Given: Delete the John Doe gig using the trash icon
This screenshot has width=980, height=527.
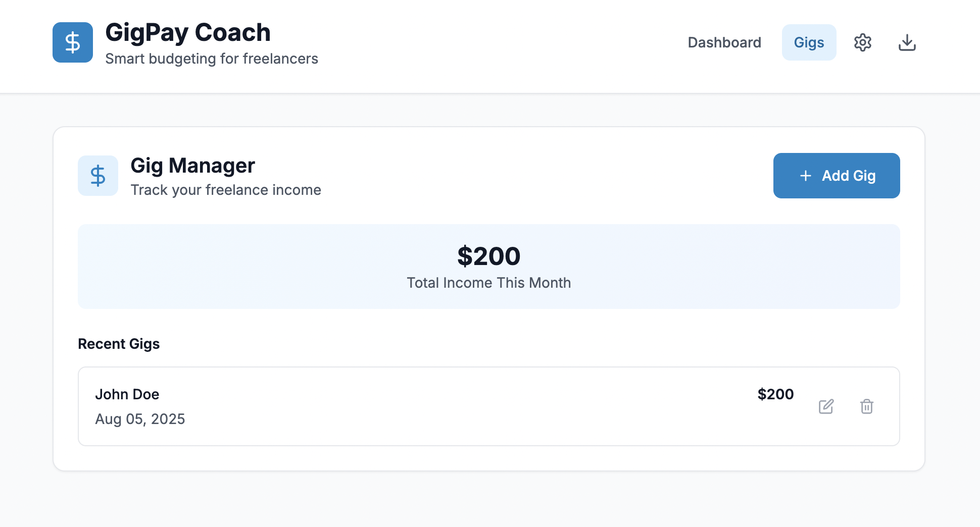Looking at the screenshot, I should pos(867,406).
